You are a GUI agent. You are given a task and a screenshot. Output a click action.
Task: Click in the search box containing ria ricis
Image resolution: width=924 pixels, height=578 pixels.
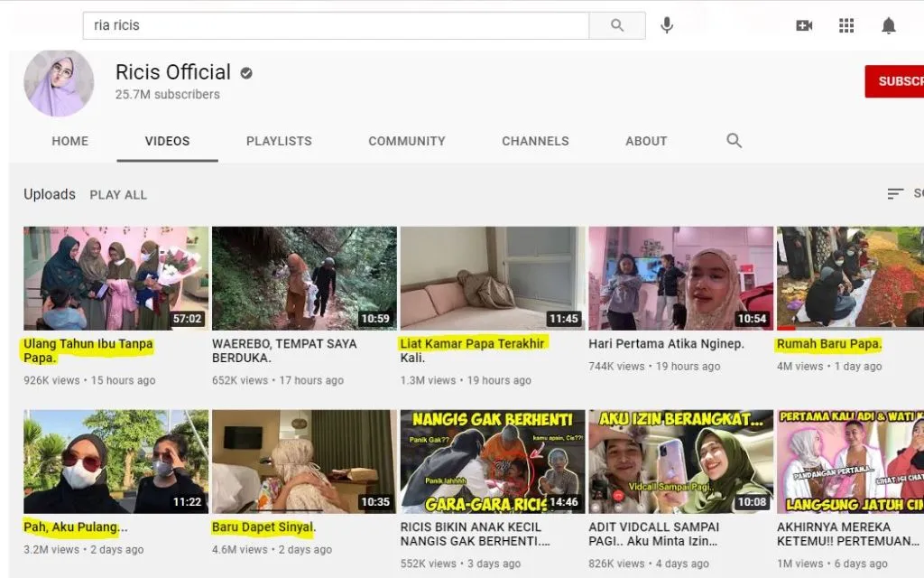click(x=336, y=25)
